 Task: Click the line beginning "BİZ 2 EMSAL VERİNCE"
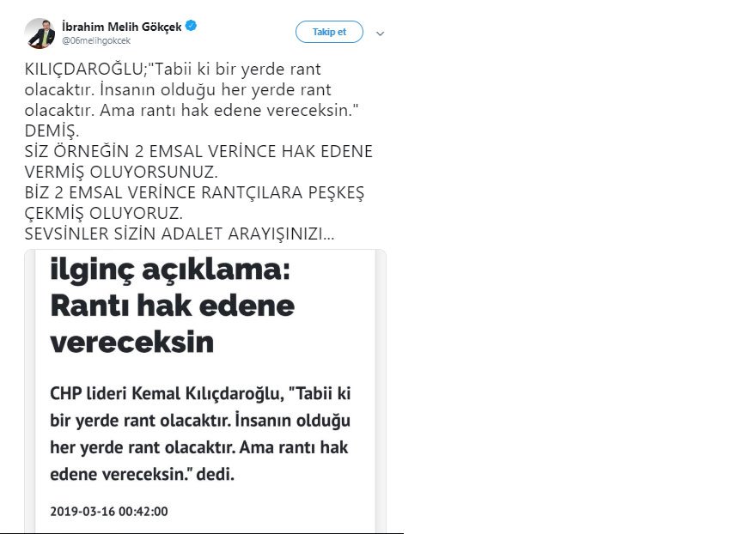(195, 193)
